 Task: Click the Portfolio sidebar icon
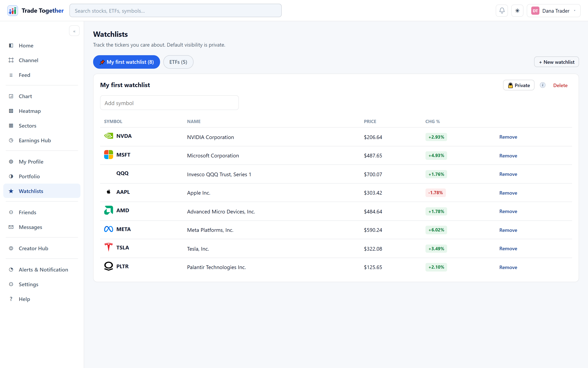click(11, 176)
